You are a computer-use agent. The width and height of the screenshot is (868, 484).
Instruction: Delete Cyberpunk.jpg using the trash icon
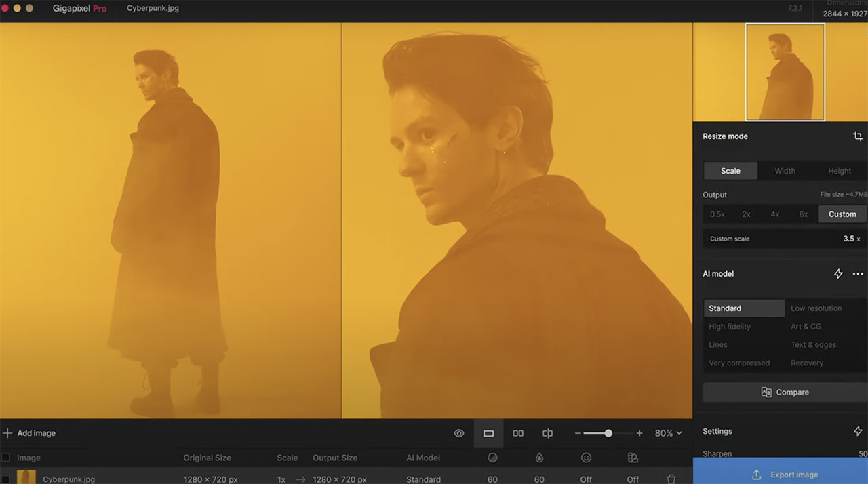pyautogui.click(x=671, y=479)
